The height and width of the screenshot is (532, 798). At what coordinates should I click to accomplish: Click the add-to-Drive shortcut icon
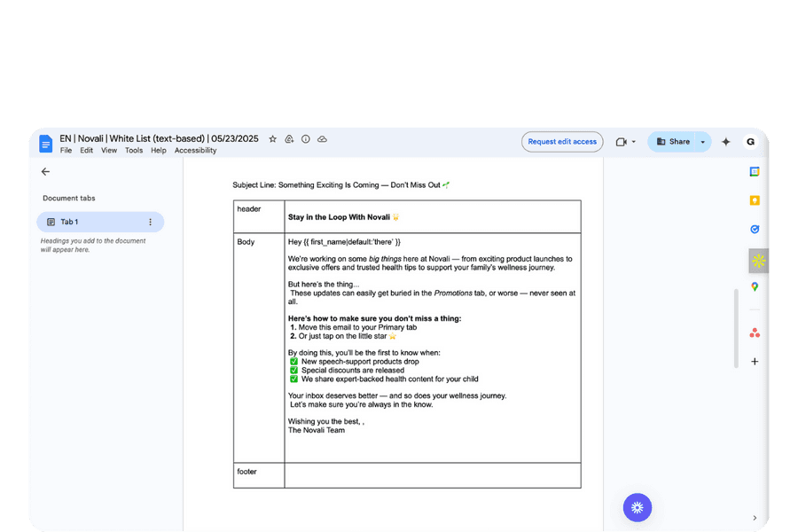(x=289, y=139)
